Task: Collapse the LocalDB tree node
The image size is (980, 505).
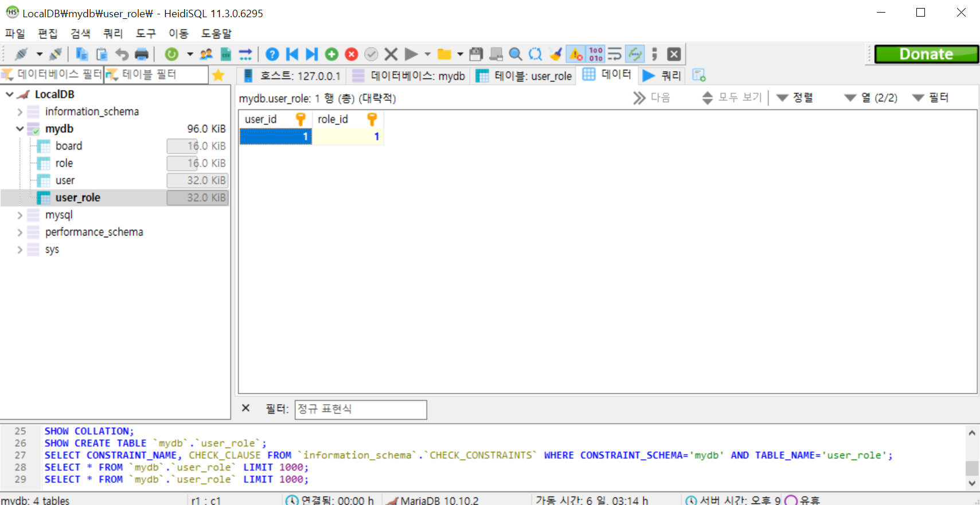Action: tap(9, 94)
